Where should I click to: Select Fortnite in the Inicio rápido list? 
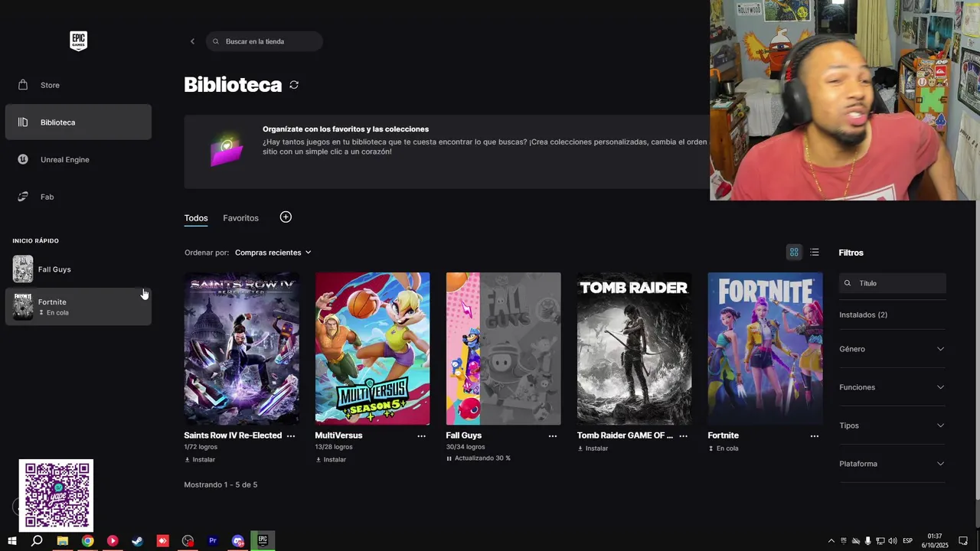[x=78, y=306]
